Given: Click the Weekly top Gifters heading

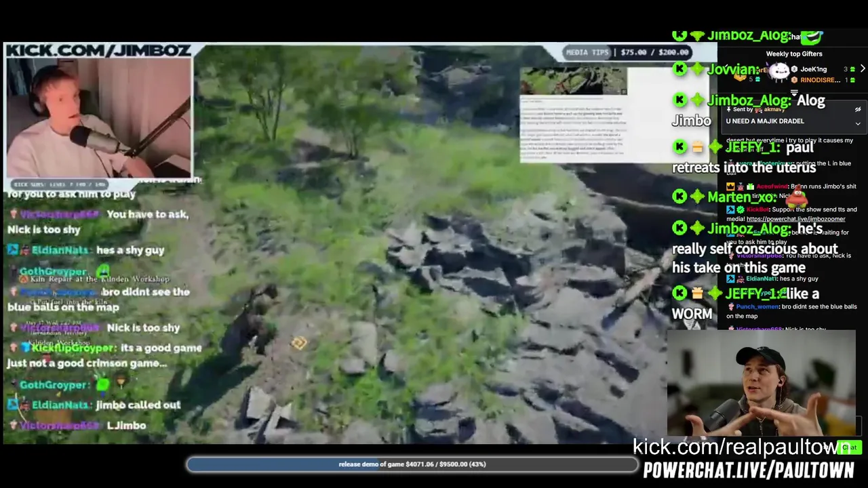Looking at the screenshot, I should [x=794, y=54].
